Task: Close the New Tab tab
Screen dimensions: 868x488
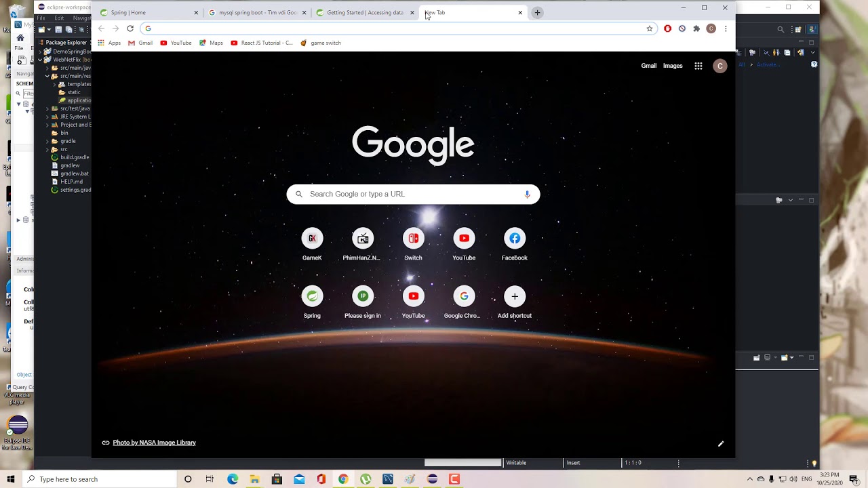Action: pyautogui.click(x=520, y=12)
